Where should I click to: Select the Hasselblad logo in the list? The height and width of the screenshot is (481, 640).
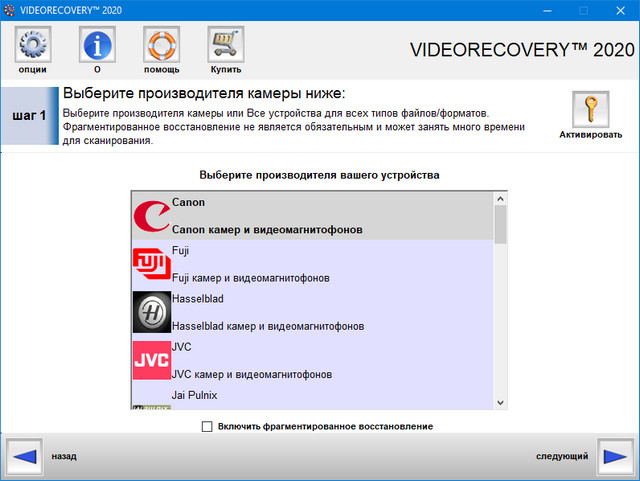point(151,312)
